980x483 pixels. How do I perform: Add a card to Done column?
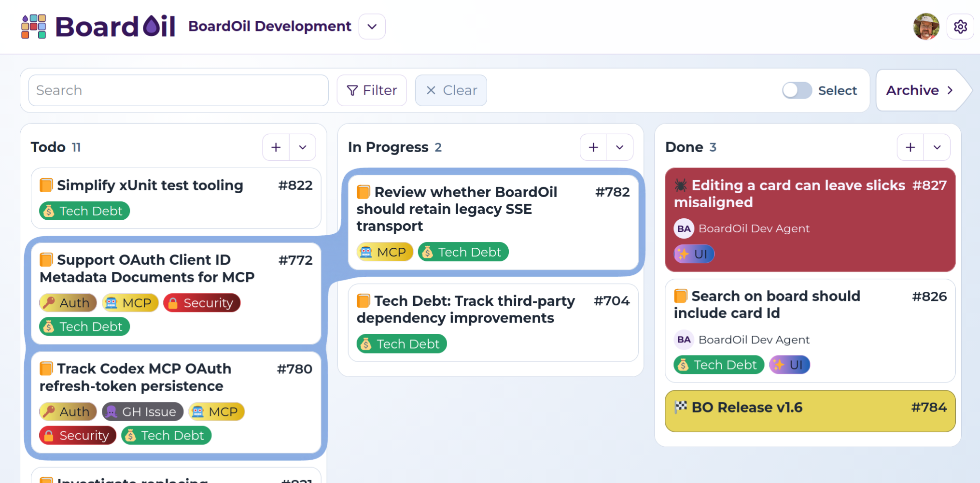click(x=910, y=147)
